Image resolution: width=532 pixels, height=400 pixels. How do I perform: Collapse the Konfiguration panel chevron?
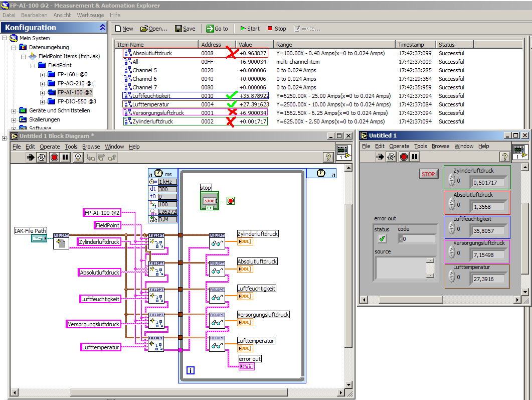103,28
